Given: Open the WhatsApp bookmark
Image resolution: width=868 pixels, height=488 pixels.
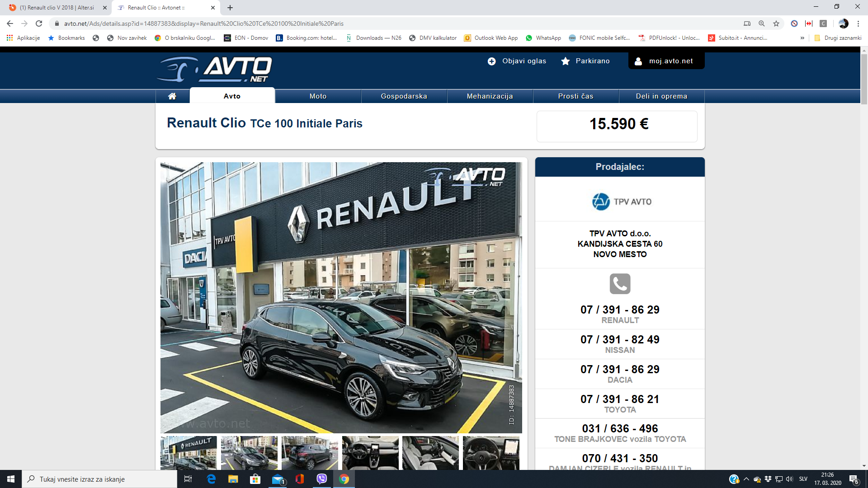Looking at the screenshot, I should click(543, 38).
